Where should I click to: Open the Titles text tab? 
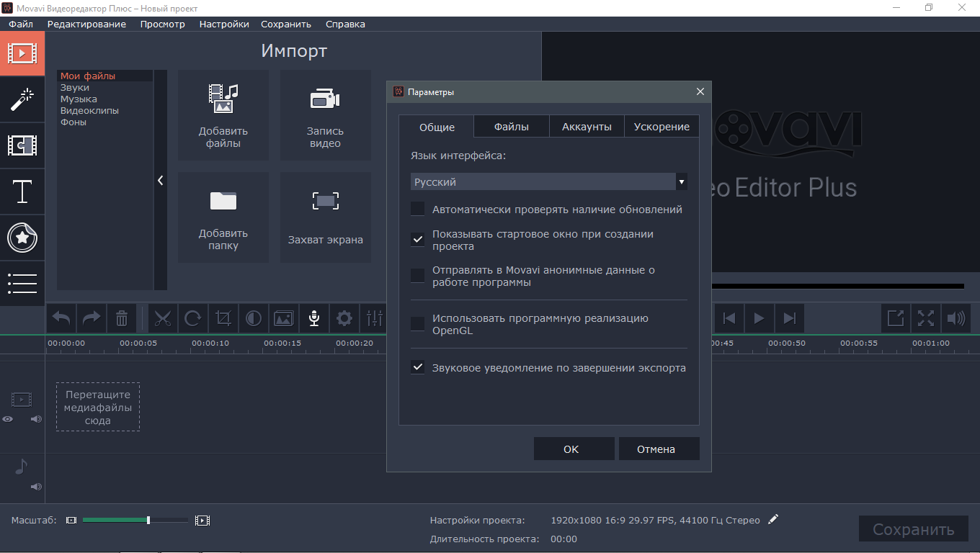(22, 192)
